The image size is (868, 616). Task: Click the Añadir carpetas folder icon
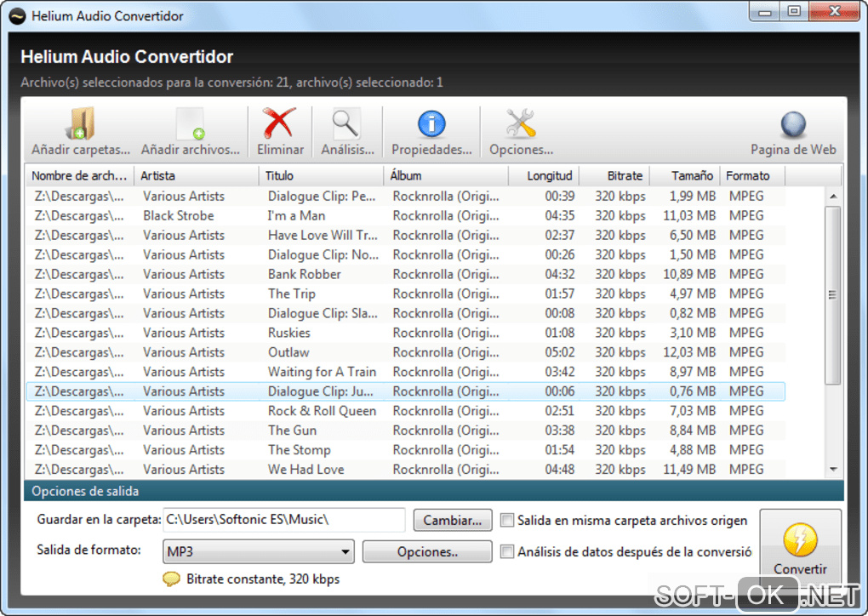[80, 123]
